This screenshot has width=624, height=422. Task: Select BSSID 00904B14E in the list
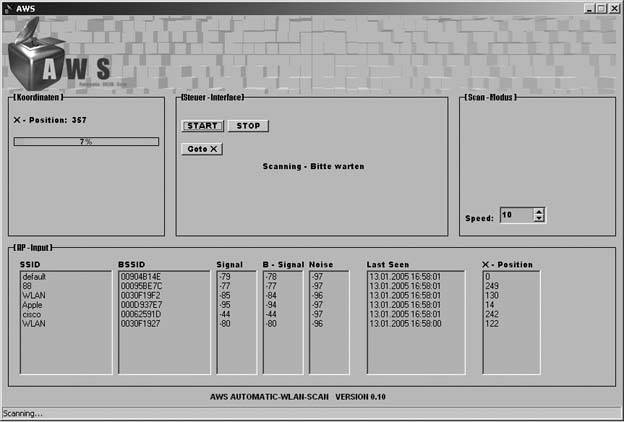(x=141, y=276)
